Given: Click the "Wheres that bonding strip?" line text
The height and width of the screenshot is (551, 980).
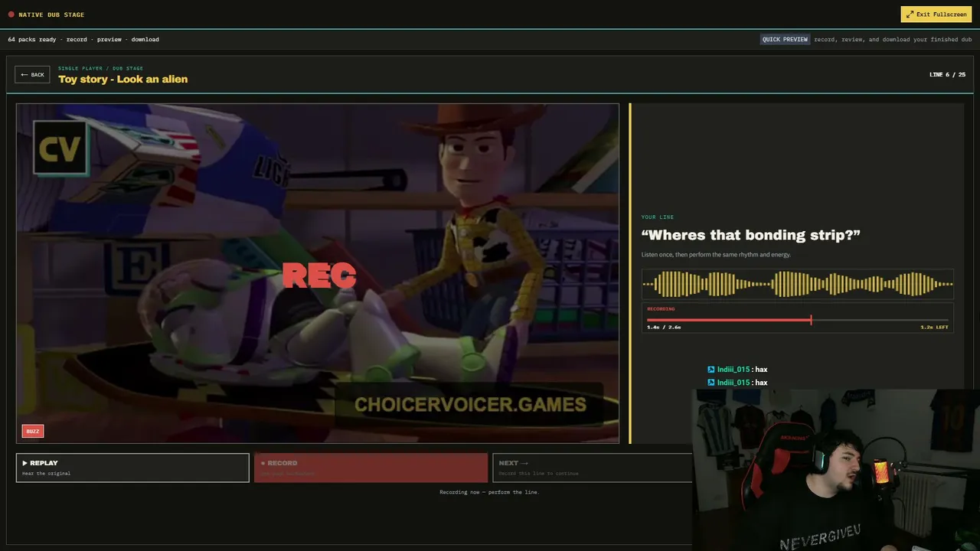Looking at the screenshot, I should (x=751, y=235).
